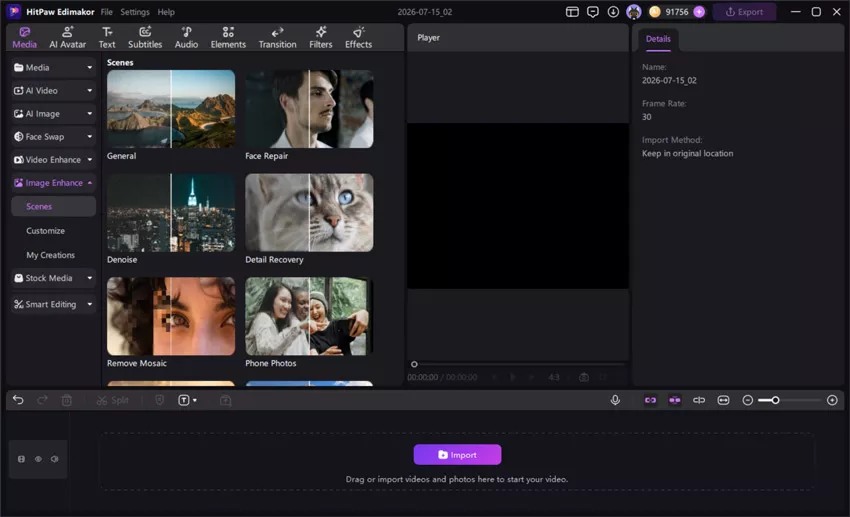Select the Face Repair scene thumbnail
850x517 pixels.
click(309, 109)
